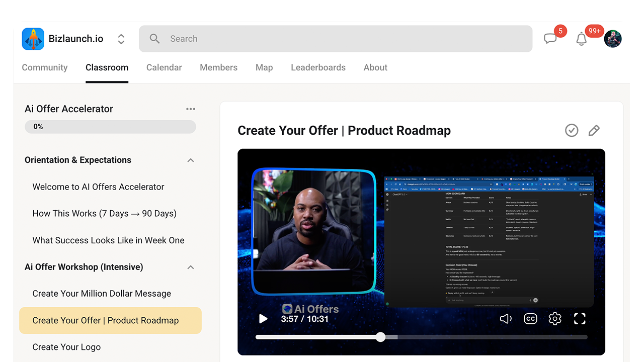Go to the Leaderboards tab
This screenshot has height=362, width=644.
[x=318, y=67]
